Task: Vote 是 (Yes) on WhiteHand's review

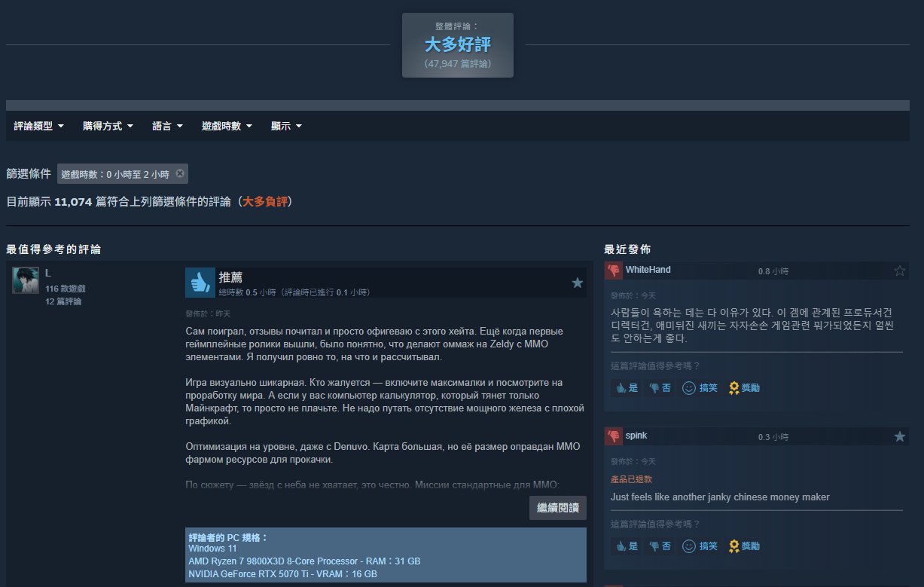Action: pos(627,388)
